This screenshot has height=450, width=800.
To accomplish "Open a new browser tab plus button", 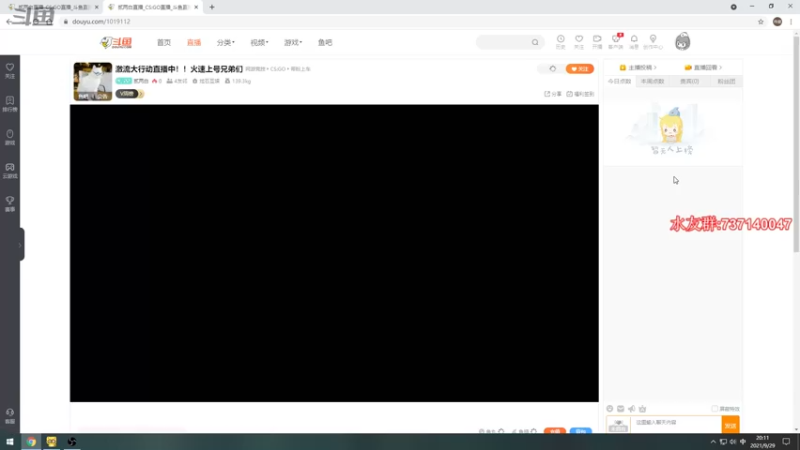I will [212, 7].
